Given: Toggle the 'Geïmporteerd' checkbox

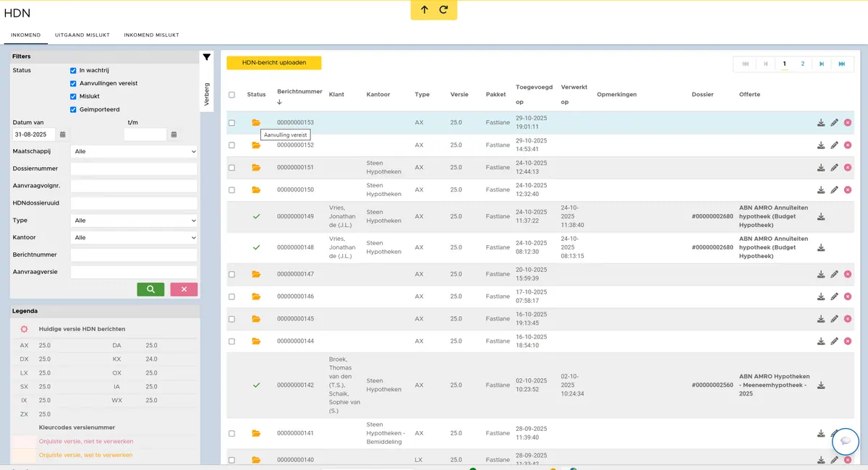Looking at the screenshot, I should [x=73, y=110].
